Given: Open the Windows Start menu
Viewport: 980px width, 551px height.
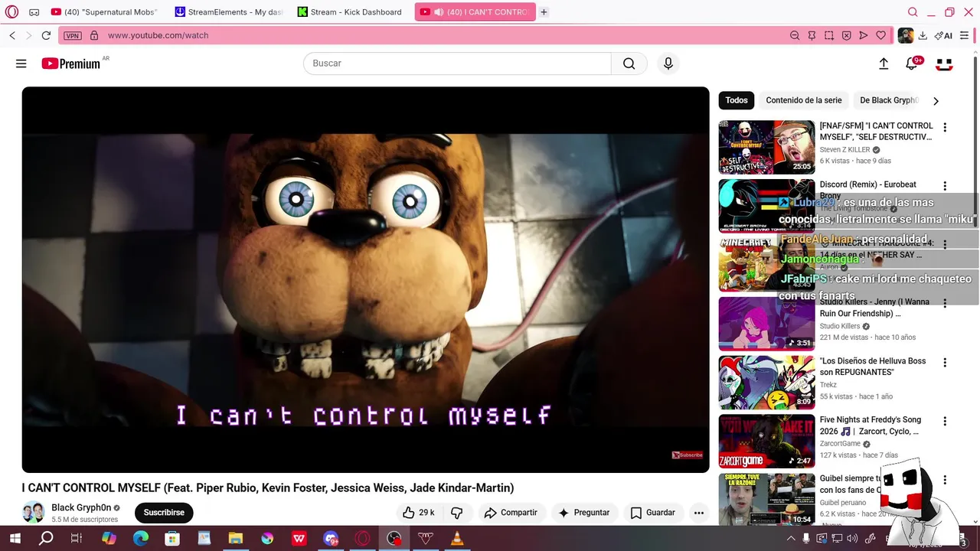Looking at the screenshot, I should [15, 539].
